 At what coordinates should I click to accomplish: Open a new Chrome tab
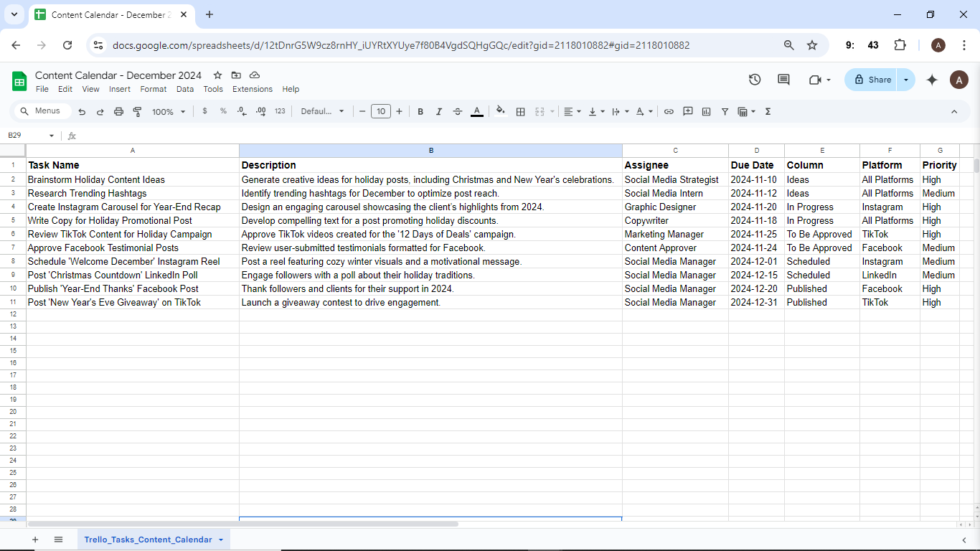click(x=209, y=14)
